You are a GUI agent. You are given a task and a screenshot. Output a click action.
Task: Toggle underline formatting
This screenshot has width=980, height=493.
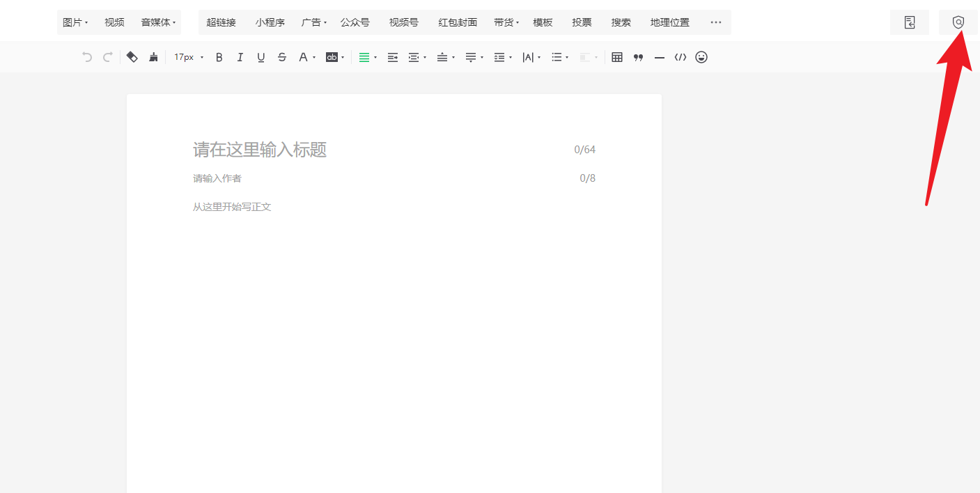pyautogui.click(x=260, y=57)
